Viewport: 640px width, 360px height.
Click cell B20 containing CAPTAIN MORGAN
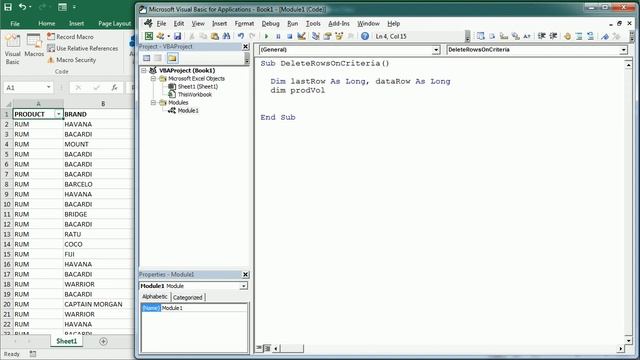[98, 304]
